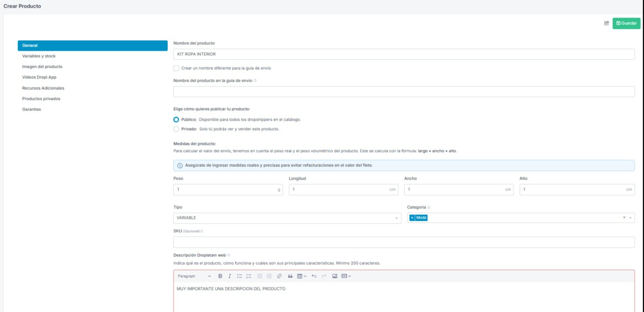The width and height of the screenshot is (644, 312).
Task: Insert a block quote
Action: [x=290, y=276]
